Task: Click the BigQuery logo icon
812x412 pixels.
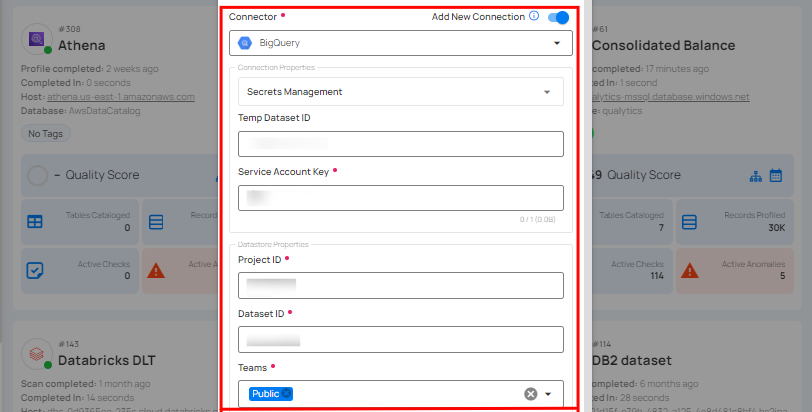Action: (x=244, y=43)
